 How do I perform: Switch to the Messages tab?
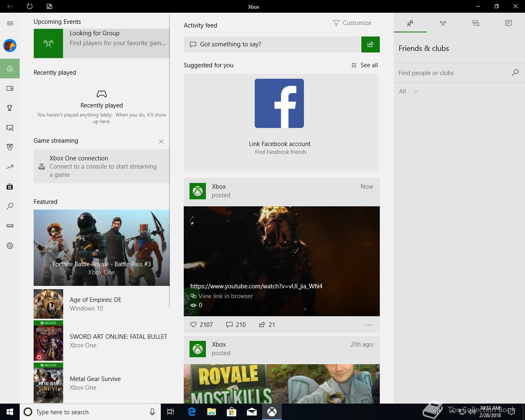coord(476,23)
